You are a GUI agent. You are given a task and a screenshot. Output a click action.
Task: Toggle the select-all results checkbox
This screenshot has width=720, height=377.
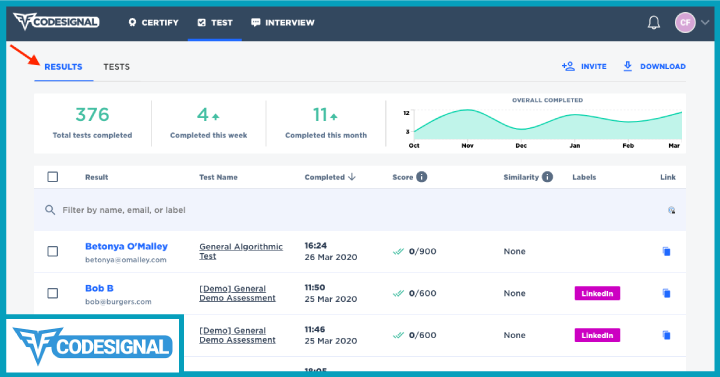pos(53,177)
